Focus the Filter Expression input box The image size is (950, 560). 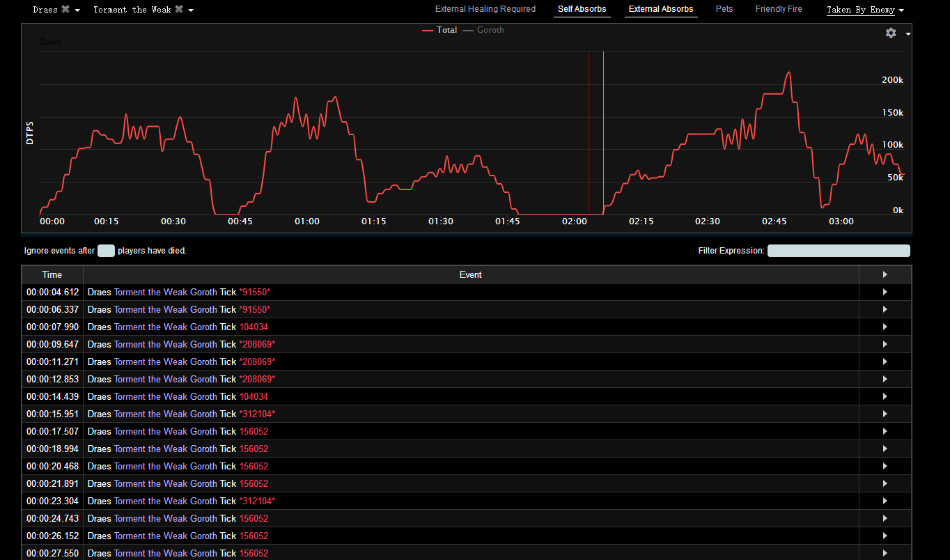click(x=839, y=251)
